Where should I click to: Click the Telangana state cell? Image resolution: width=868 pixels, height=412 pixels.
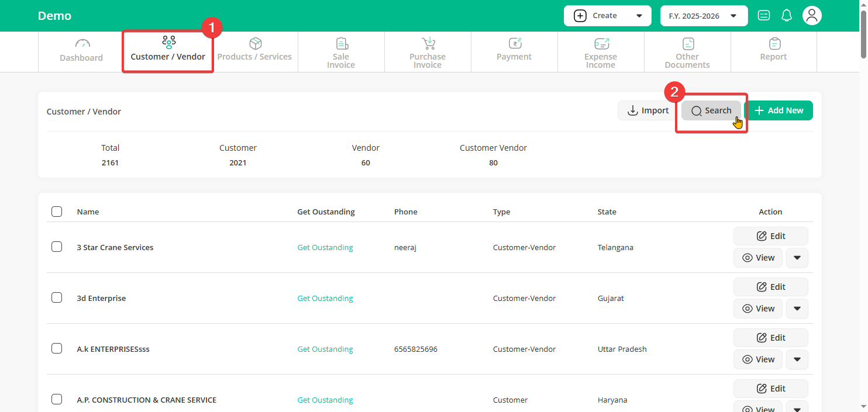tap(615, 247)
